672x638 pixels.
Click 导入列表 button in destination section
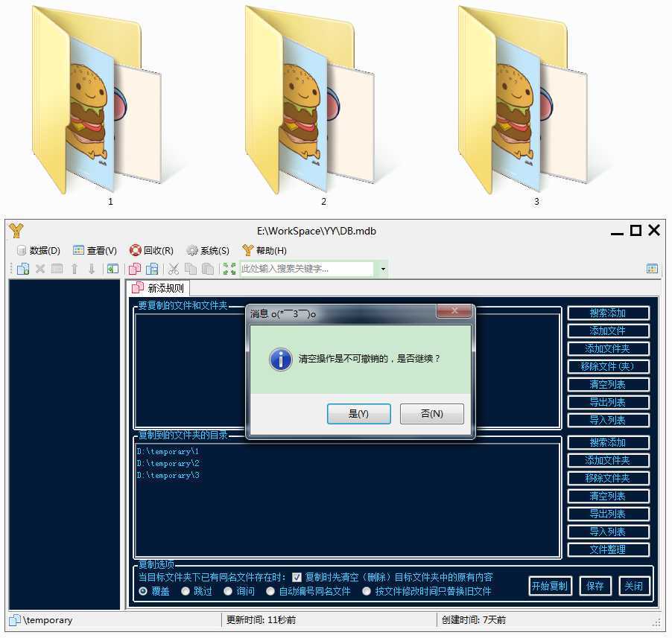pyautogui.click(x=608, y=532)
